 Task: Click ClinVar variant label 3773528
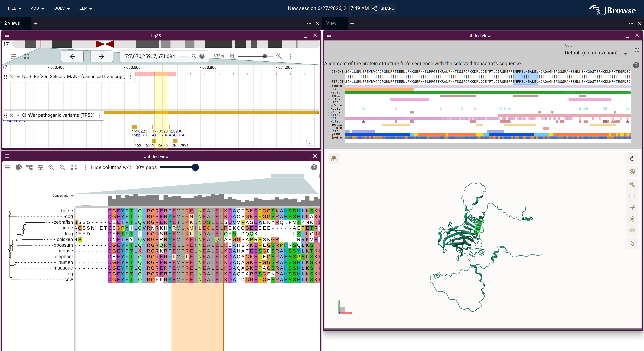[x=160, y=131]
